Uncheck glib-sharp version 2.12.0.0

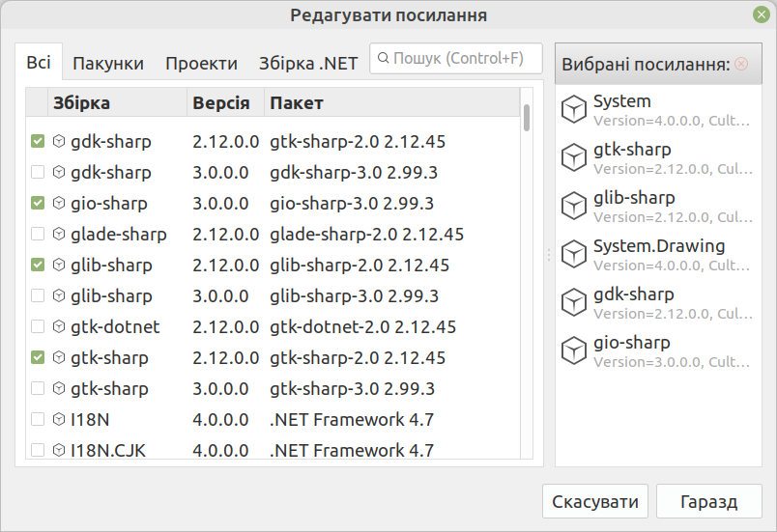(38, 265)
